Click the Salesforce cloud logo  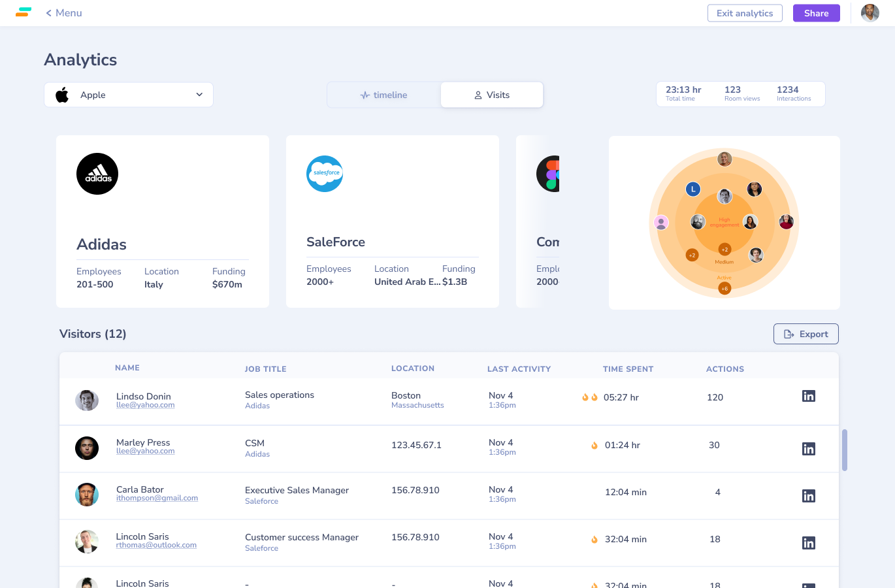click(325, 174)
